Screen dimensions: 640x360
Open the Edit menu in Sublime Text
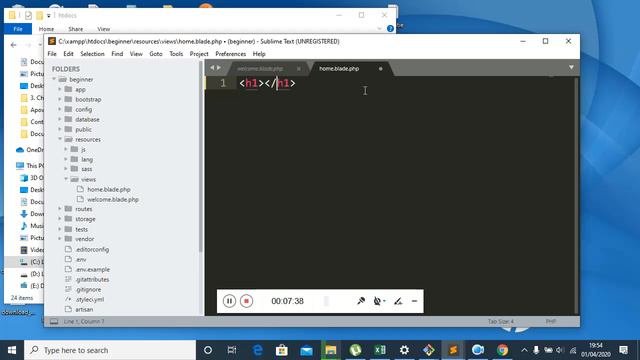pos(68,54)
